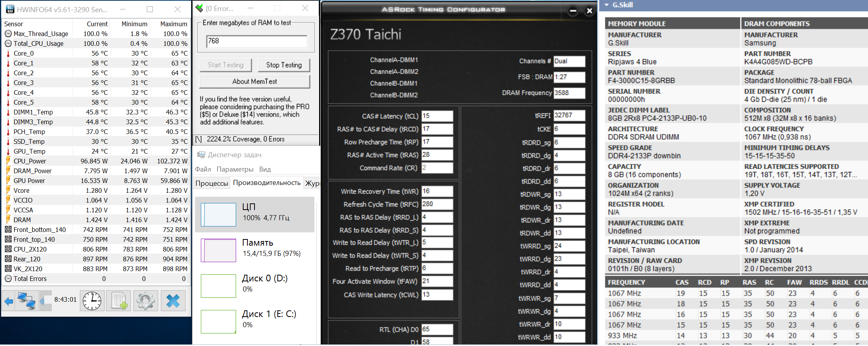Click the part number F4-3000C15-8GRBB
Viewport: 868px width, 346px height.
641,81
